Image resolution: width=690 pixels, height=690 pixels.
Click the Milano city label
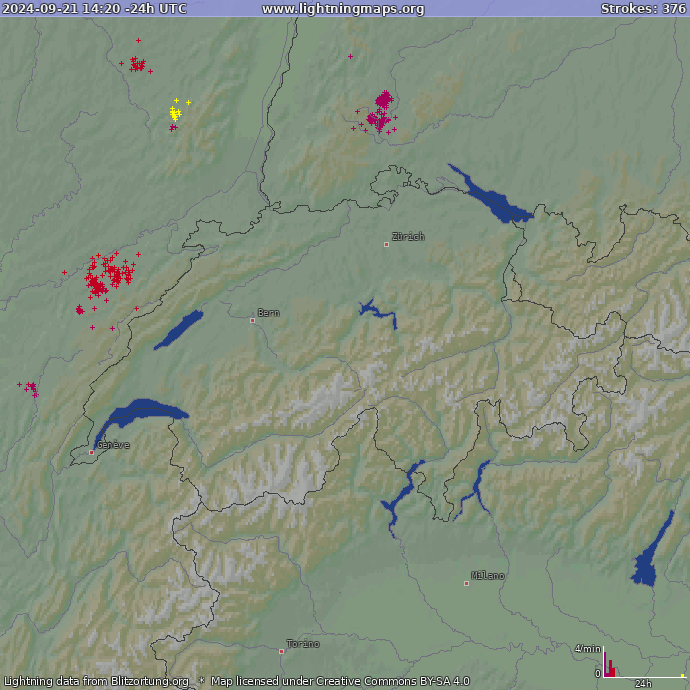point(488,576)
